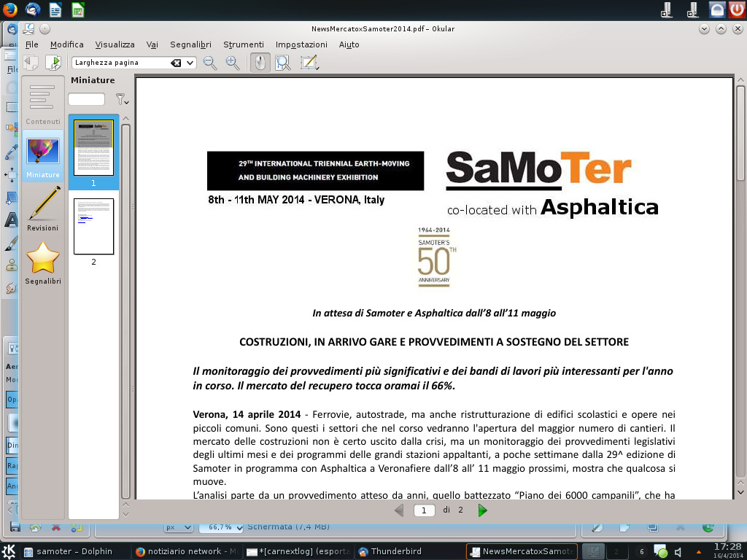Open the Strumenti menu
The width and height of the screenshot is (747, 560).
coord(244,44)
